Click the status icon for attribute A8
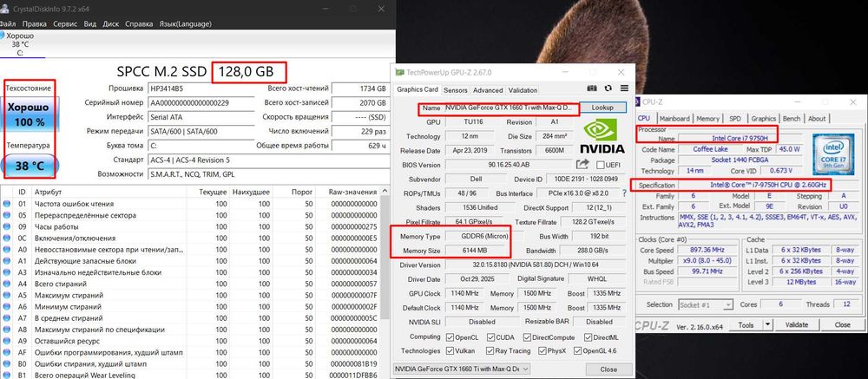 (x=7, y=330)
